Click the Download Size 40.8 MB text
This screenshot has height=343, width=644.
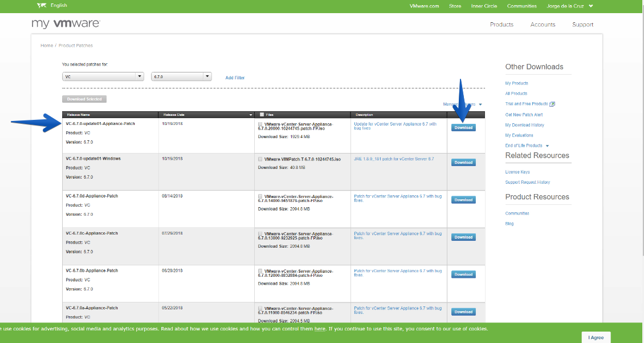[282, 168]
